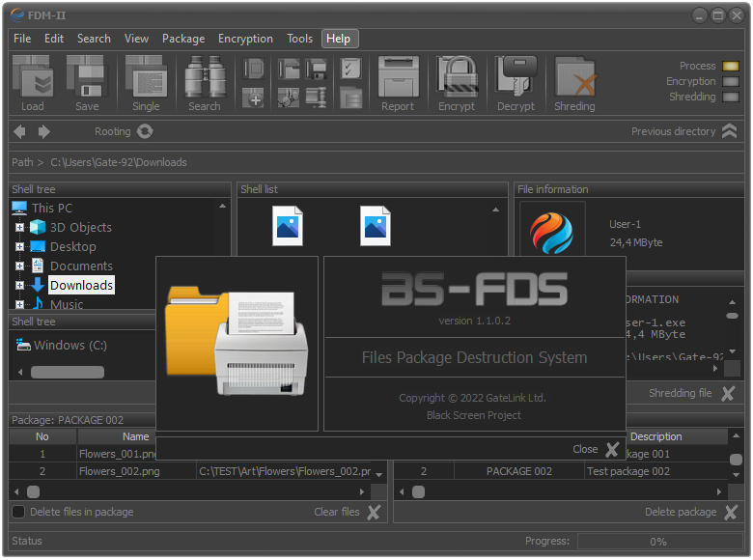Click the 0% progress bar
The image size is (753, 560).
659,542
